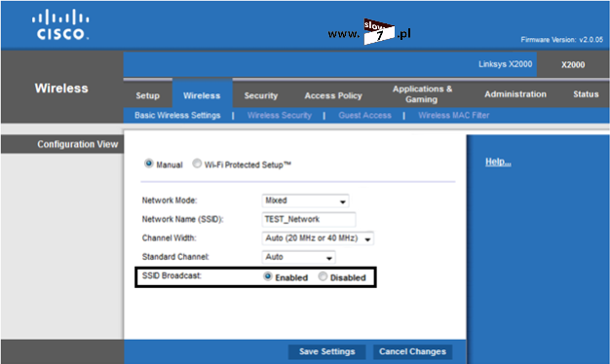Click the Standard Channel label
610x364 pixels.
(x=175, y=257)
